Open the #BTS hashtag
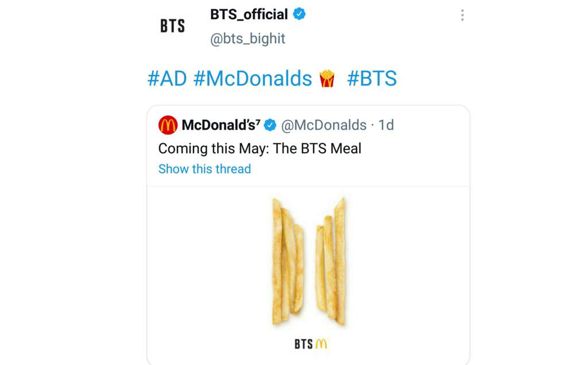This screenshot has height=365, width=588. coord(372,78)
